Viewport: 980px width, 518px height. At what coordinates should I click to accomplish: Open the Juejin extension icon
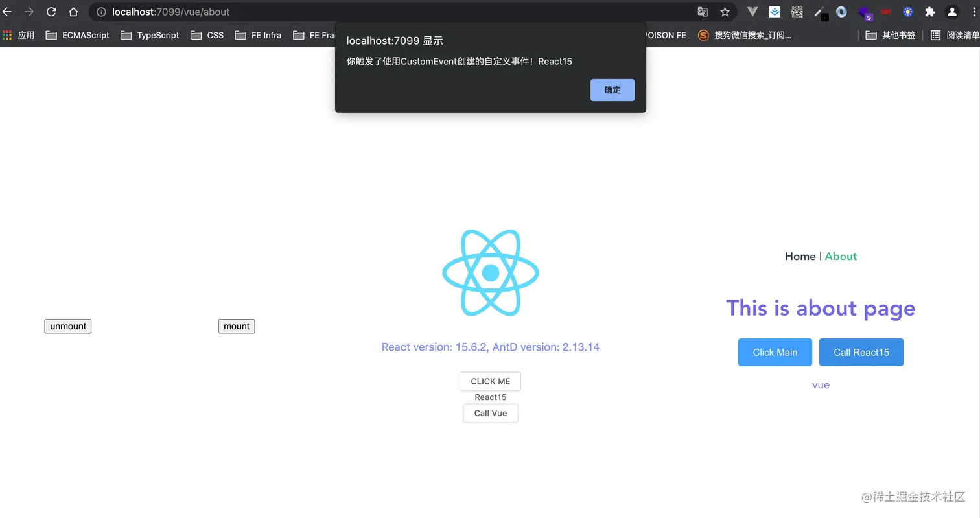coord(775,12)
